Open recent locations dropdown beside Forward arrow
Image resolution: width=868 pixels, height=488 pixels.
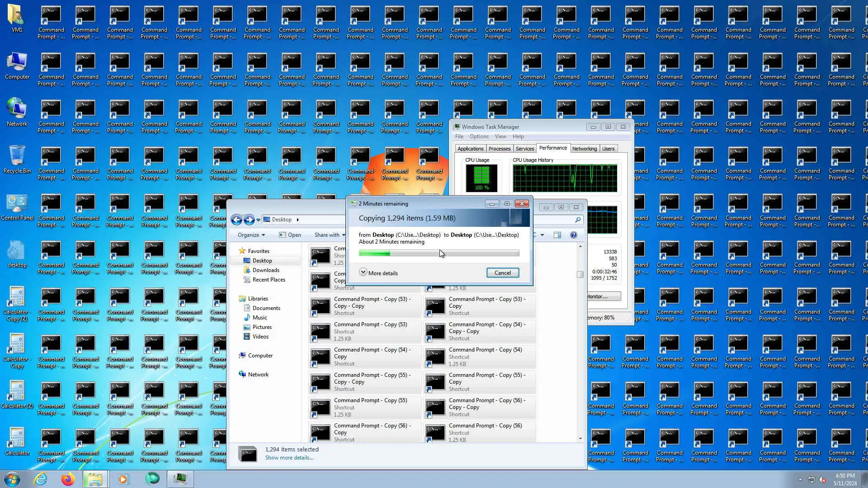258,220
